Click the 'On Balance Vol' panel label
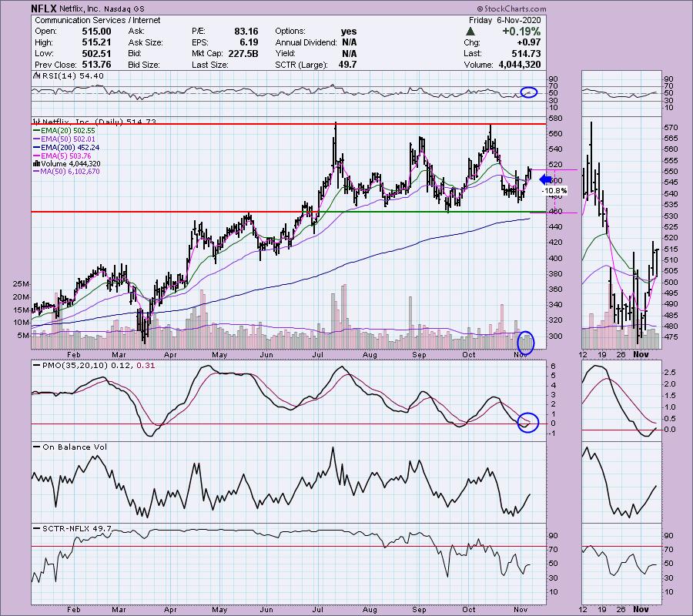 (75, 447)
